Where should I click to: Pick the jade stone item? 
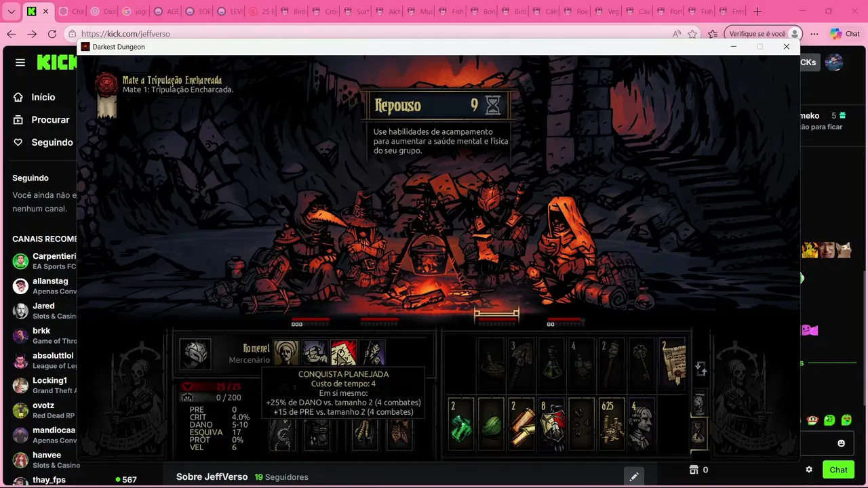pos(492,424)
